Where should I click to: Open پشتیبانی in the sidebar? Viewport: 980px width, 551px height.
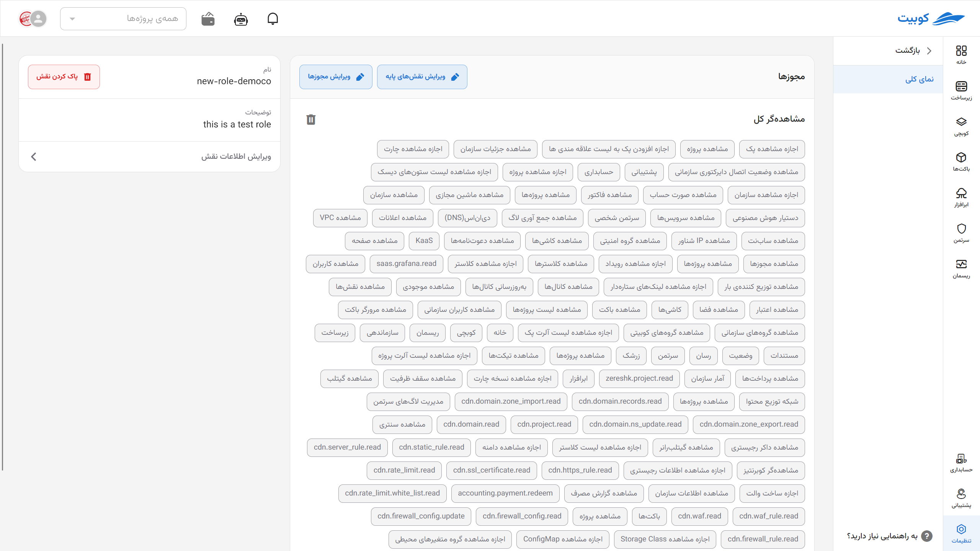[961, 499]
